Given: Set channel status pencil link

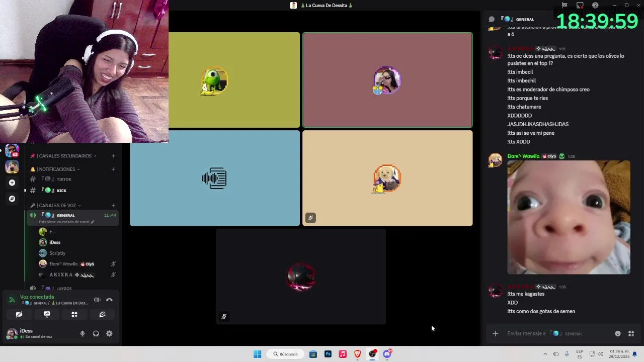Looking at the screenshot, I should tap(66, 222).
